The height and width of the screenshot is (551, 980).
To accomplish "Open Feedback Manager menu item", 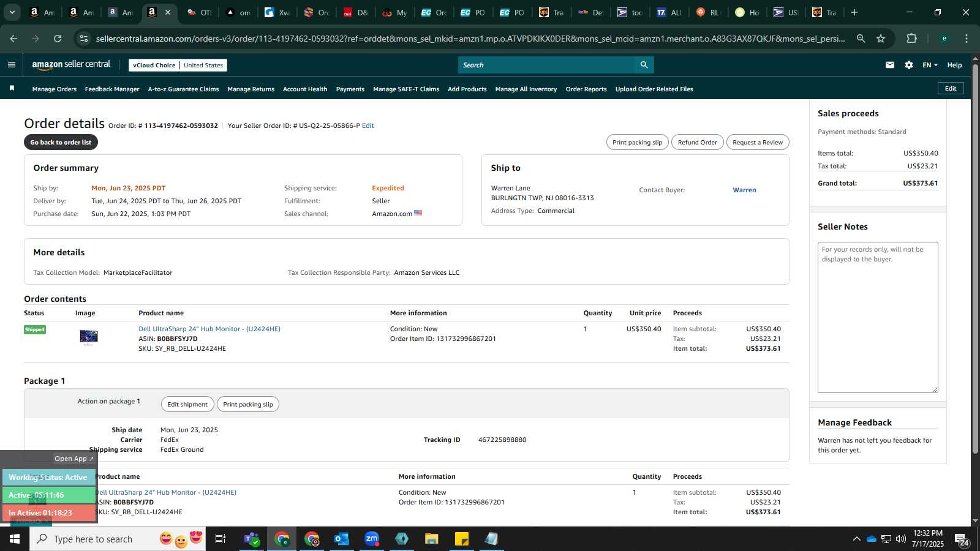I will [112, 89].
